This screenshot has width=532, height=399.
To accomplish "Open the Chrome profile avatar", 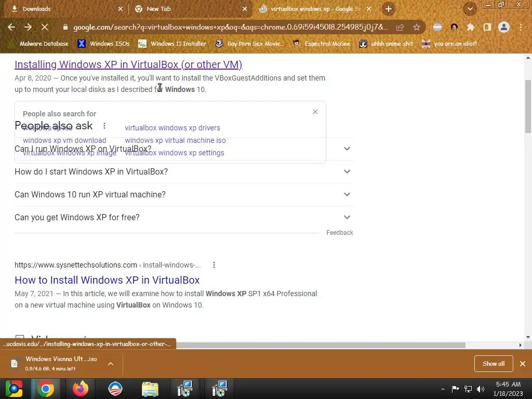I will tap(504, 27).
